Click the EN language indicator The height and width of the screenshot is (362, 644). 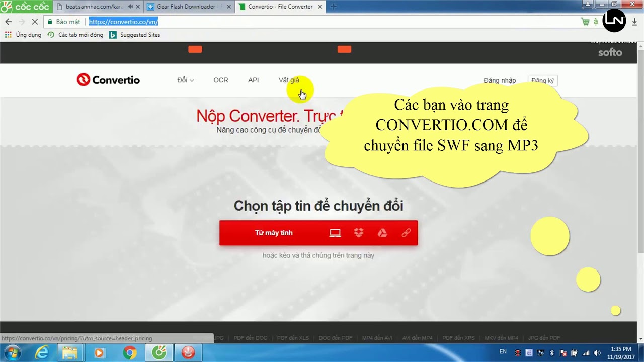tap(503, 351)
